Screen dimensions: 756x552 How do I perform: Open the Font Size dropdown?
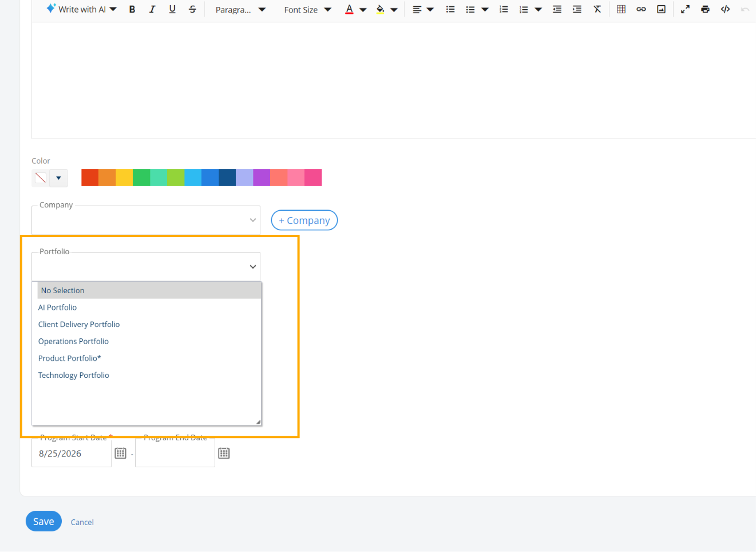(308, 10)
